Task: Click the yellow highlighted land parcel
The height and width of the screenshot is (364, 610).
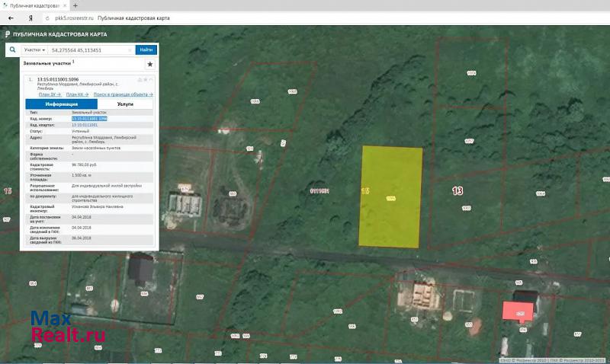Action: tap(390, 196)
